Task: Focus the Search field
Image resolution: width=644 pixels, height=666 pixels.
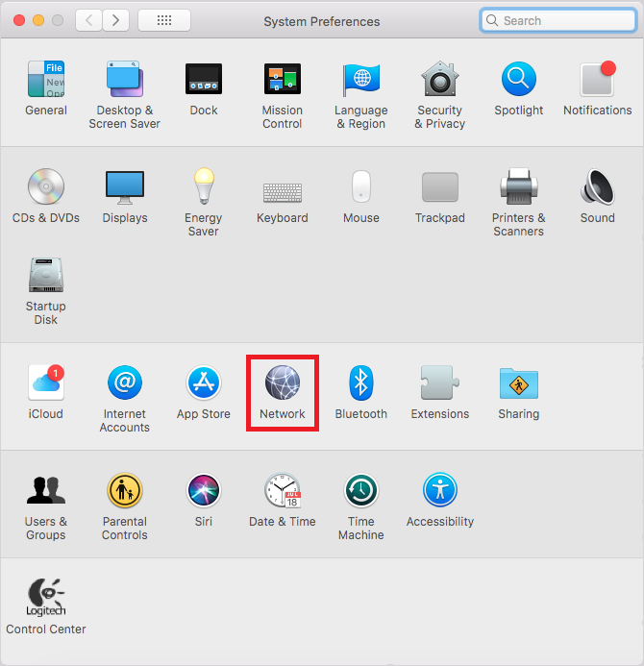Action: point(558,20)
